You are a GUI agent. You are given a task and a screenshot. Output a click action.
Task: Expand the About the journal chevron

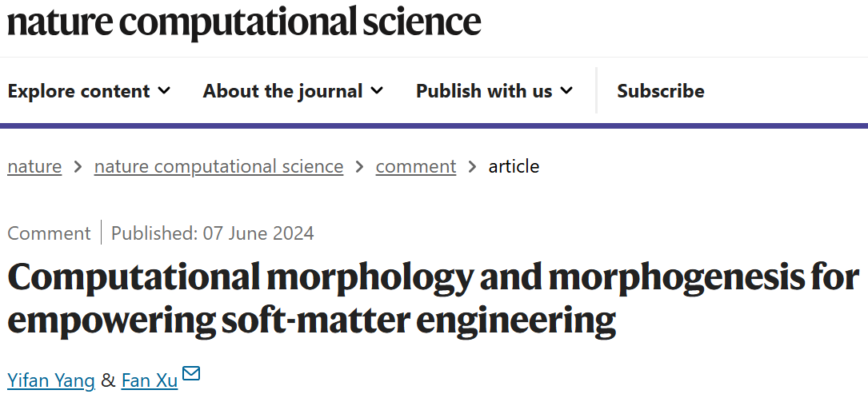[x=377, y=90]
